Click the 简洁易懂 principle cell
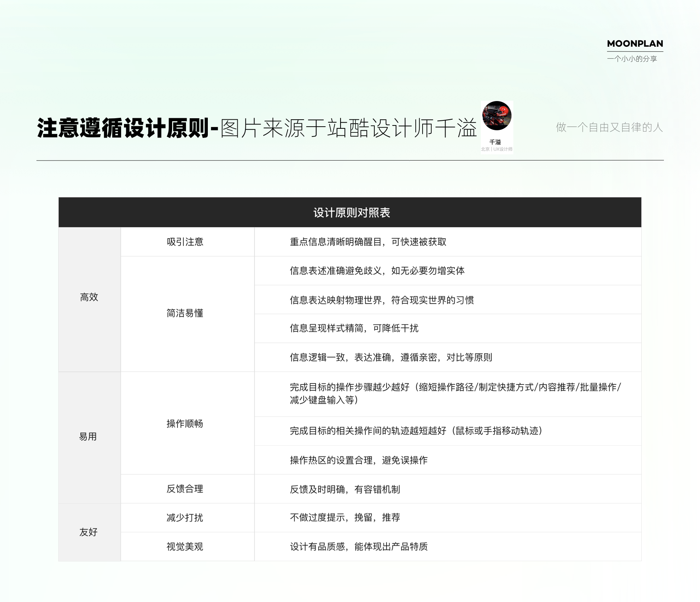Screen dimensions: 700x602 click(185, 313)
